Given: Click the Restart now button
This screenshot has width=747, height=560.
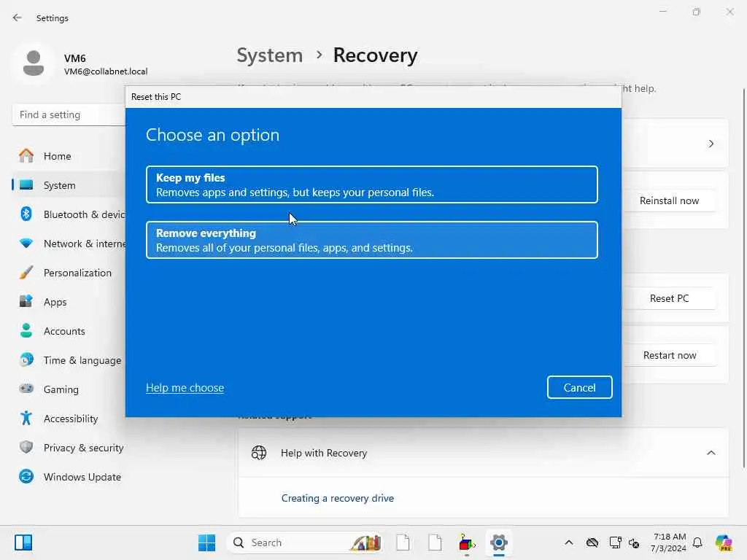Looking at the screenshot, I should pyautogui.click(x=669, y=355).
